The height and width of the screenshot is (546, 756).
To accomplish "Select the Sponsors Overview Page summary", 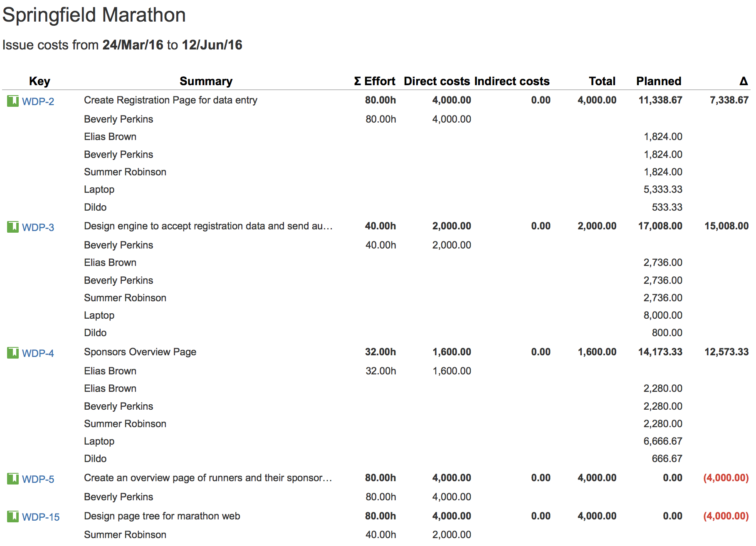I will pyautogui.click(x=140, y=352).
